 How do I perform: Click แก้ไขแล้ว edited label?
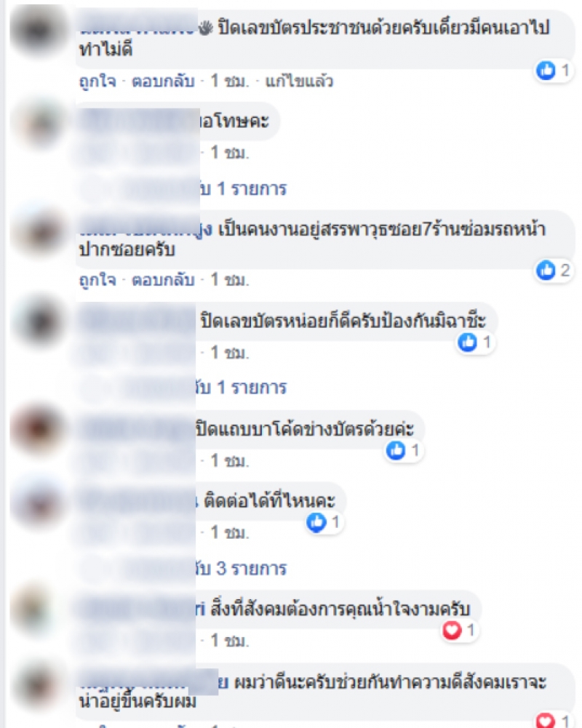299,81
